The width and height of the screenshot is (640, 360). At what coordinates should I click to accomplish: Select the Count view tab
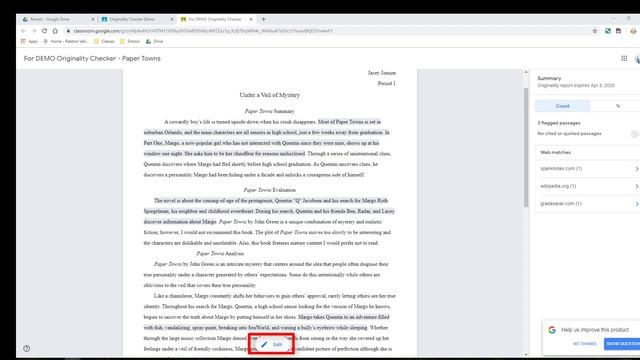click(562, 106)
